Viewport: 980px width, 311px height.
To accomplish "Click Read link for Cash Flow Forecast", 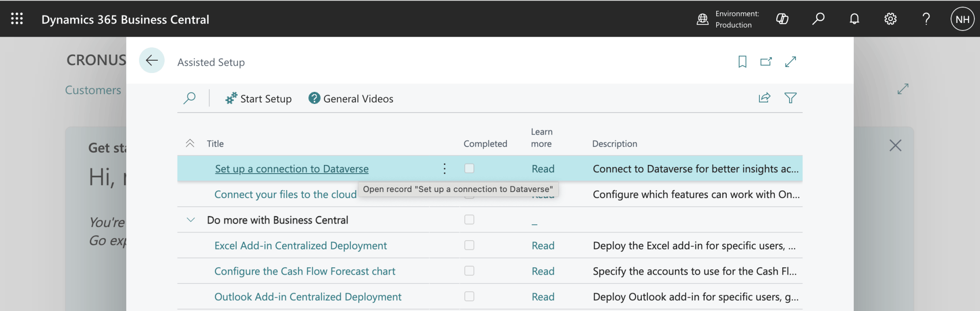I will (x=543, y=271).
